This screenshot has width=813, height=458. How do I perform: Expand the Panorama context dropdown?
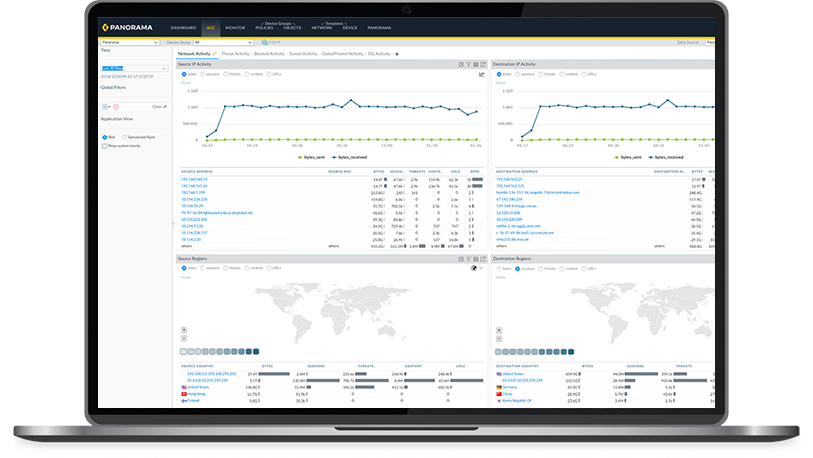129,42
